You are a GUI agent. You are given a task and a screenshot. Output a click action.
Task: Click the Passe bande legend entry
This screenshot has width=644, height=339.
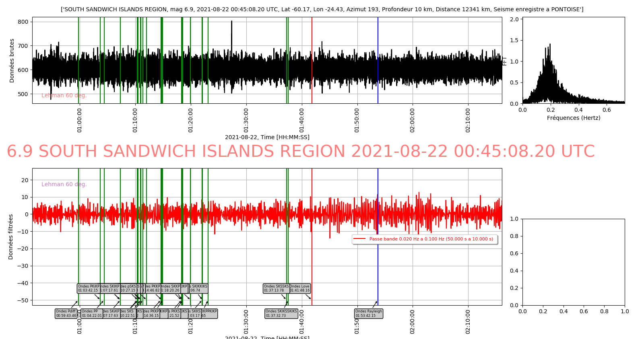(x=431, y=239)
